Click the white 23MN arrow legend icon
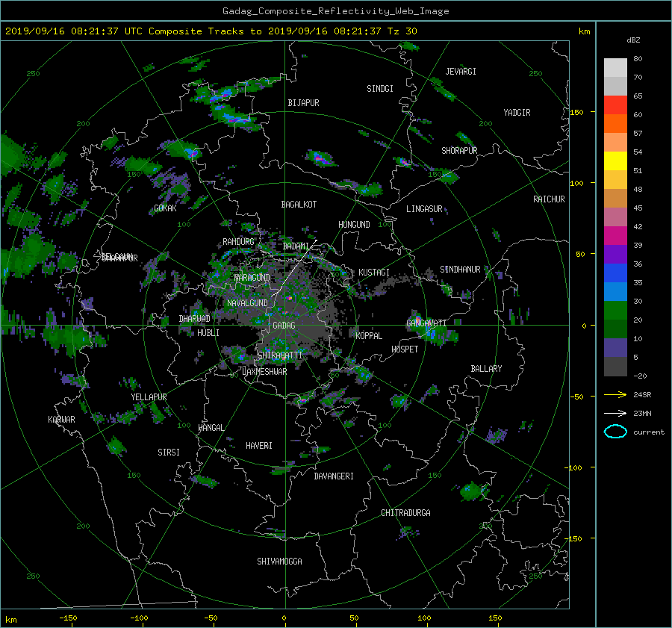672x628 pixels. tap(615, 413)
